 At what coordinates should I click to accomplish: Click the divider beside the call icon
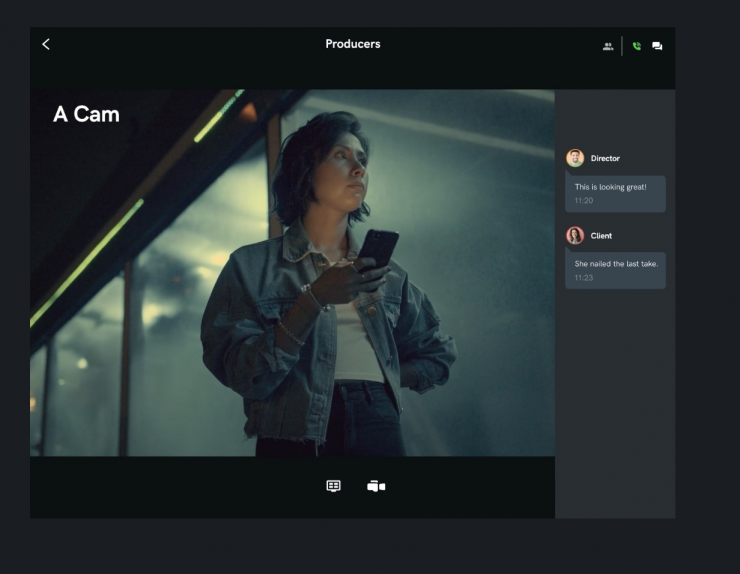[622, 46]
